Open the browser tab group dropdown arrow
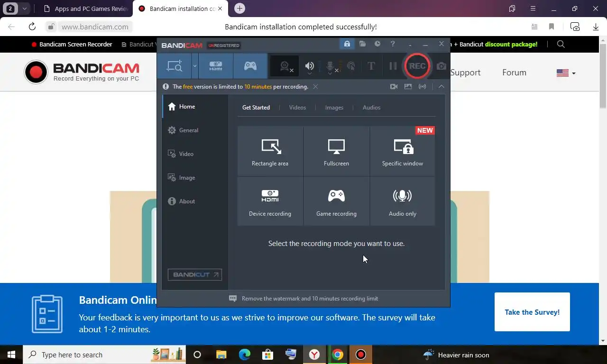The width and height of the screenshot is (607, 364). tap(25, 9)
